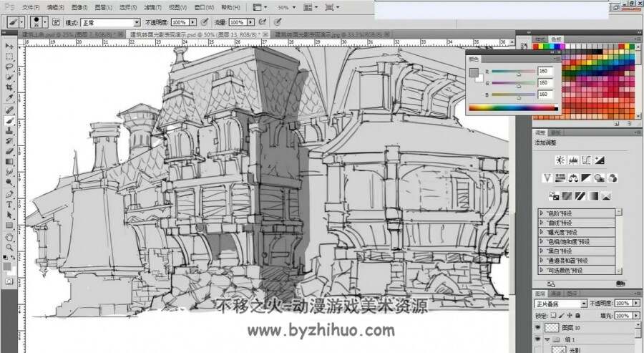Toggle lock image pixels brush icon

click(561, 316)
